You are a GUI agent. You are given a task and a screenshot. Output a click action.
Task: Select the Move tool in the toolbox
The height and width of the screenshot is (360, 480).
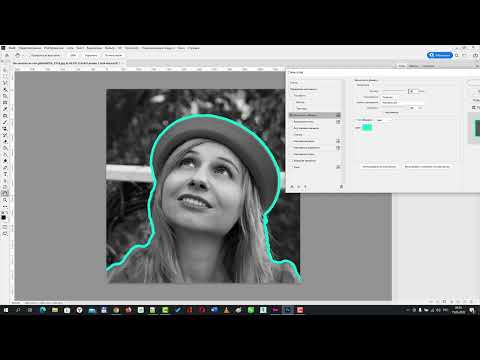[x=5, y=70]
